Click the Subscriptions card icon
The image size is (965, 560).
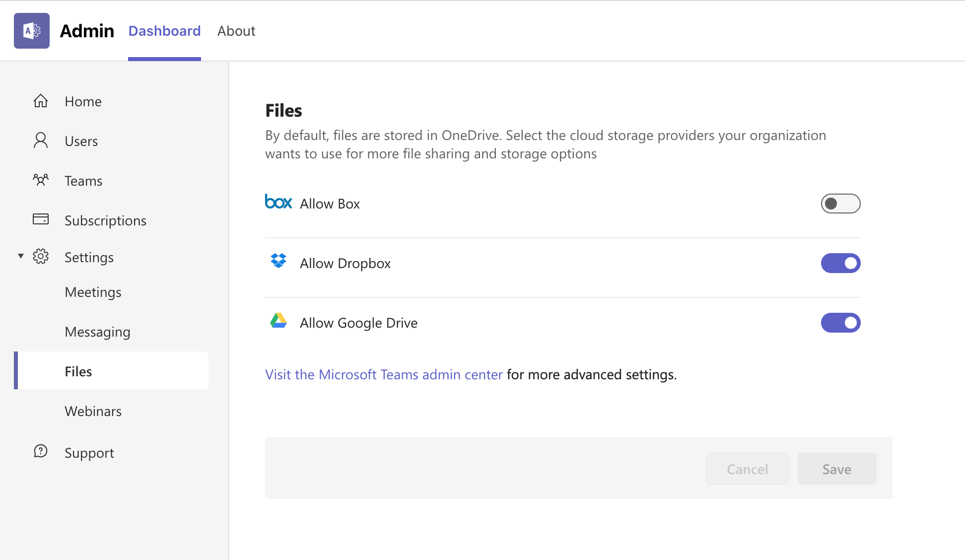[41, 219]
